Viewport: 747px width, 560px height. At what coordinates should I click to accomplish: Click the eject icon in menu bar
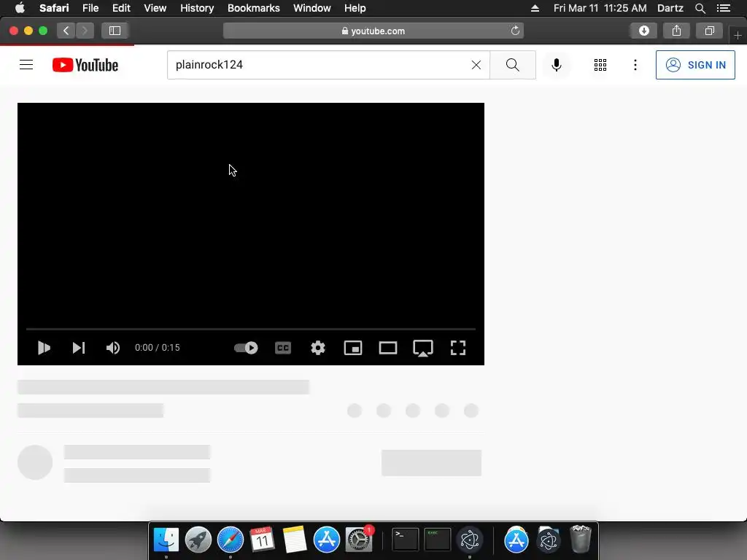tap(535, 8)
